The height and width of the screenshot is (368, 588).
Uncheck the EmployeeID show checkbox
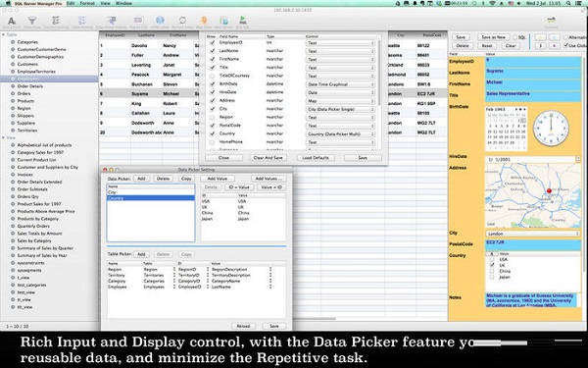click(212, 43)
